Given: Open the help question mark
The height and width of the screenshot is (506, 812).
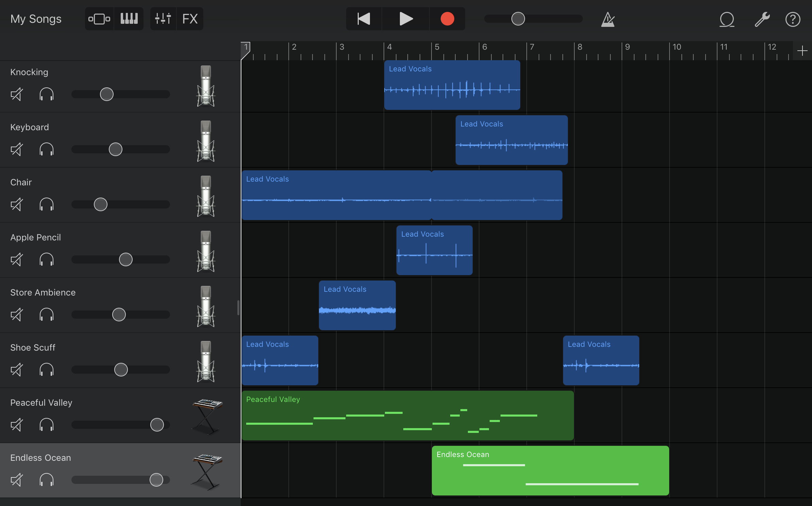Looking at the screenshot, I should pyautogui.click(x=793, y=19).
